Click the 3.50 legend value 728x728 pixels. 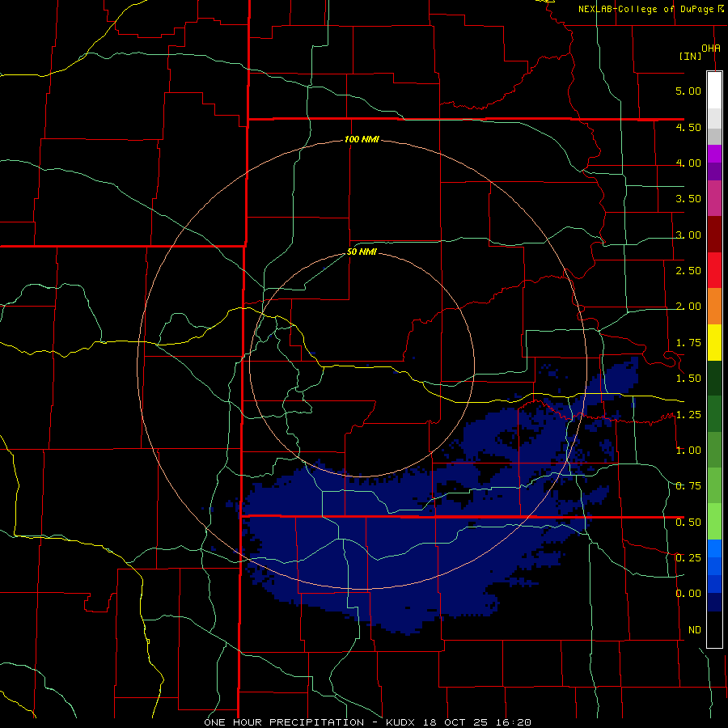[688, 199]
